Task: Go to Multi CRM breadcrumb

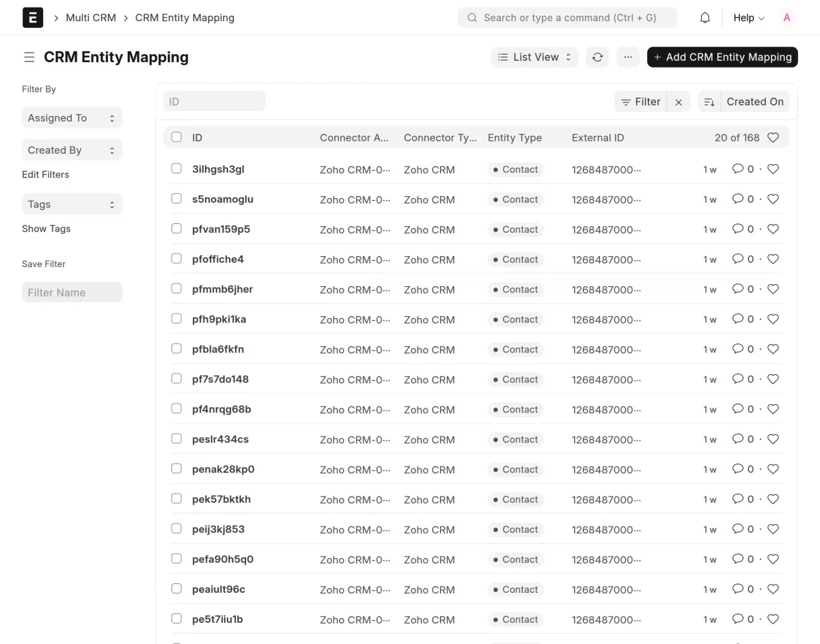Action: (91, 18)
